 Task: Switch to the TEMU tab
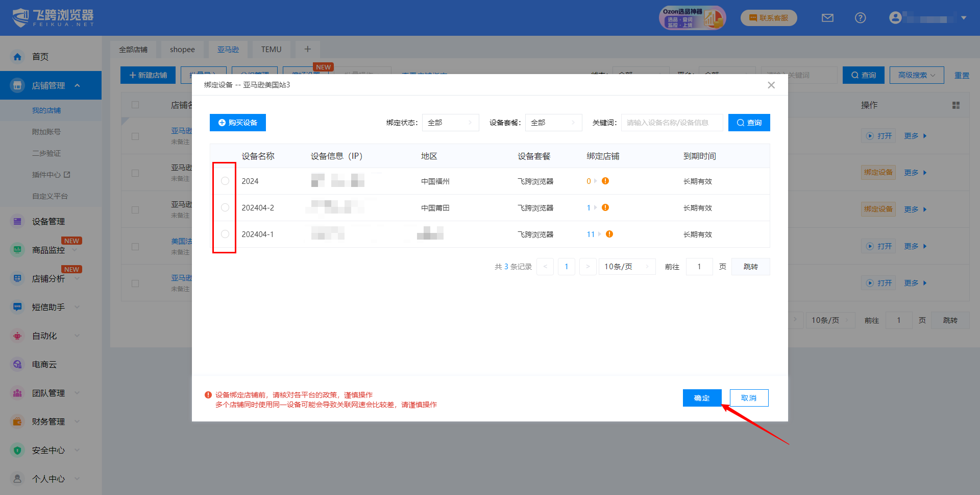pos(271,50)
